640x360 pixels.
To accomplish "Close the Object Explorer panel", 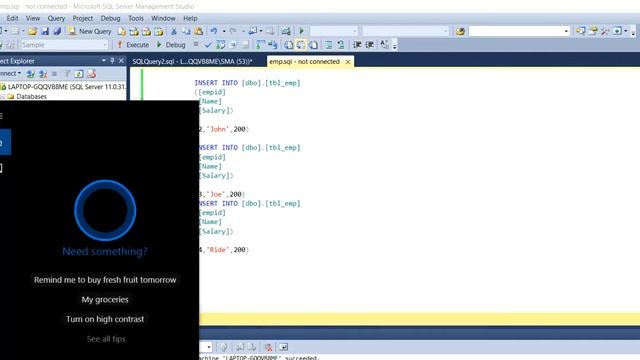I will click(121, 60).
